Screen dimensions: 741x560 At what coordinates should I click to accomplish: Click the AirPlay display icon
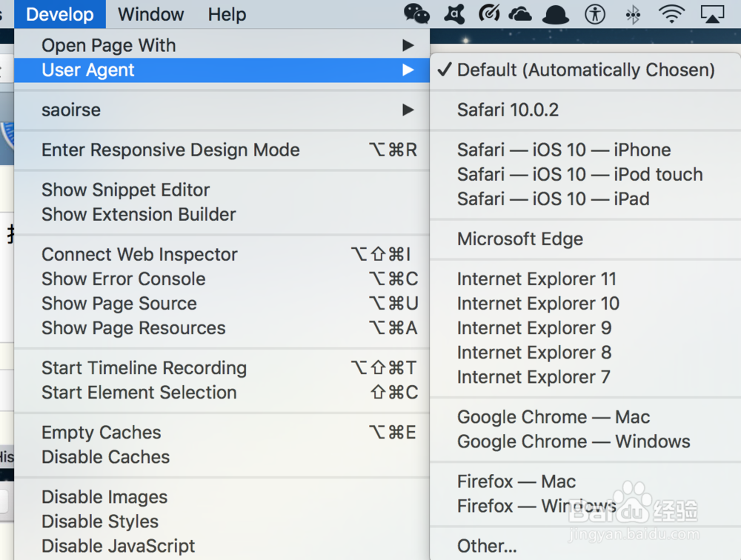(x=711, y=13)
